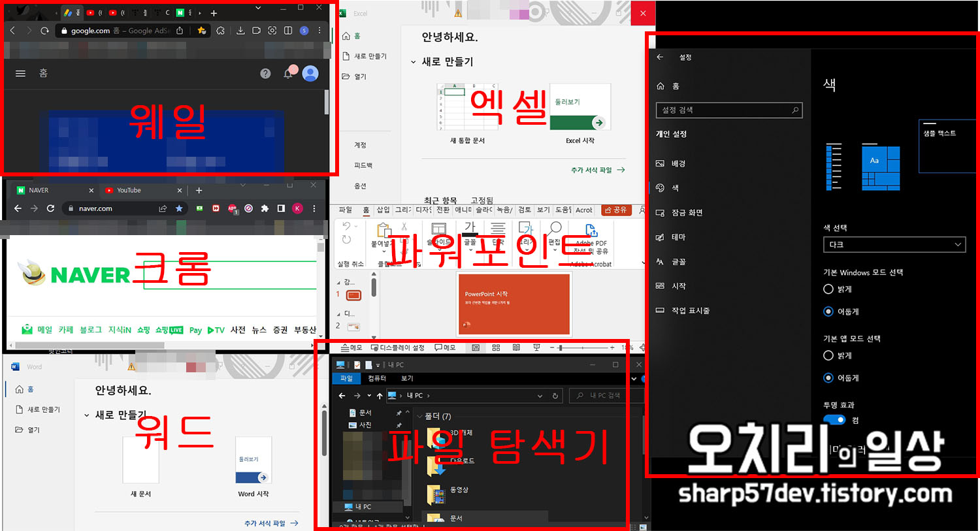Open the 동영상 folder in File Explorer

coord(448,494)
